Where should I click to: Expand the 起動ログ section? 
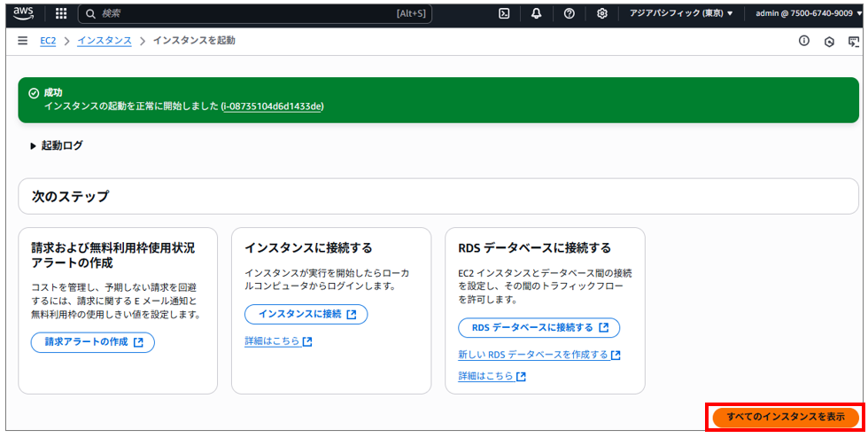click(x=57, y=145)
